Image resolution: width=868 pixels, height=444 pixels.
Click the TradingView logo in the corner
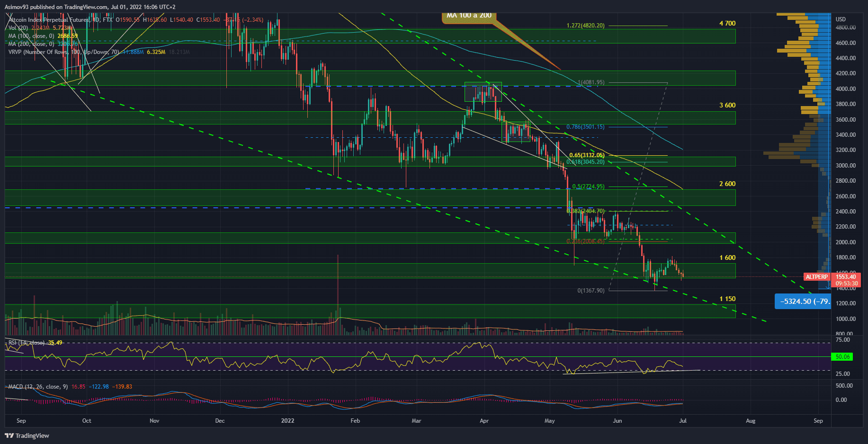pyautogui.click(x=27, y=435)
